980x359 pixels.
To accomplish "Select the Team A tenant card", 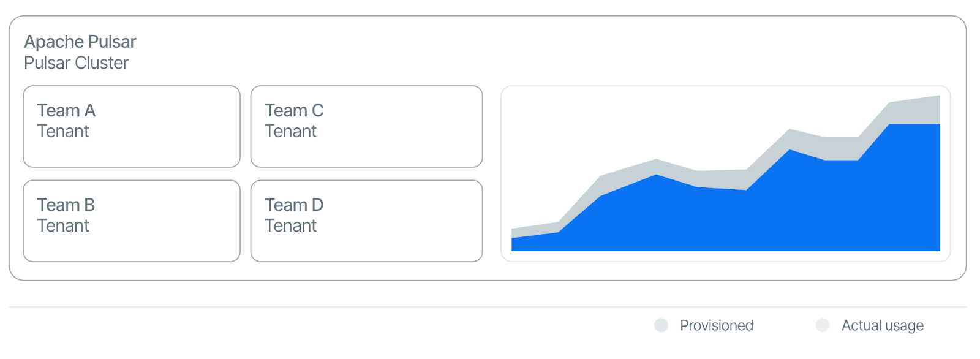I will [x=132, y=147].
